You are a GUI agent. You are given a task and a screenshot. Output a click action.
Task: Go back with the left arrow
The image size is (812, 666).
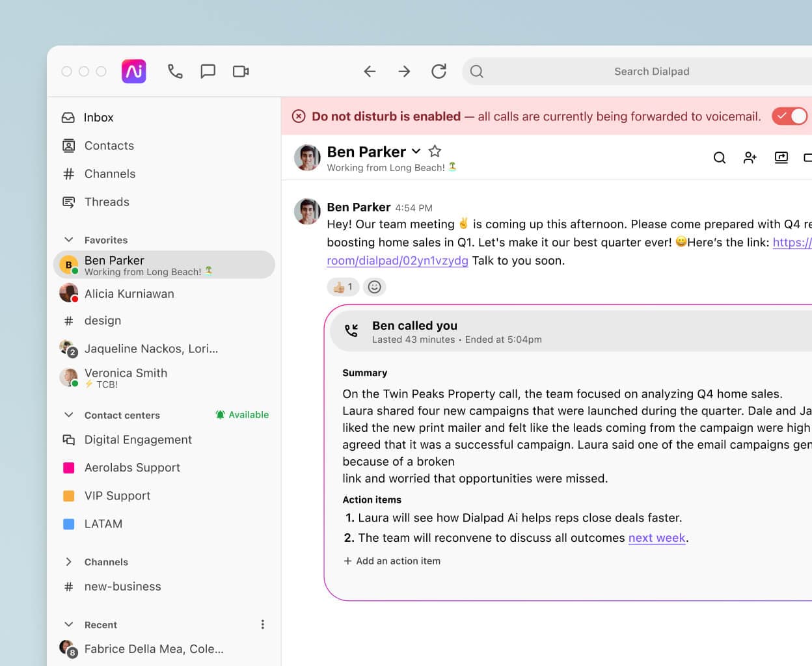(370, 72)
